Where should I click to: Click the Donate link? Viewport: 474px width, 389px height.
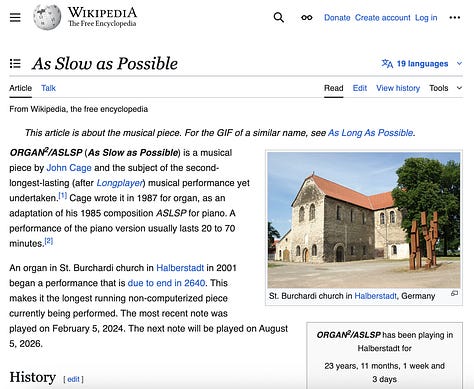(x=337, y=17)
